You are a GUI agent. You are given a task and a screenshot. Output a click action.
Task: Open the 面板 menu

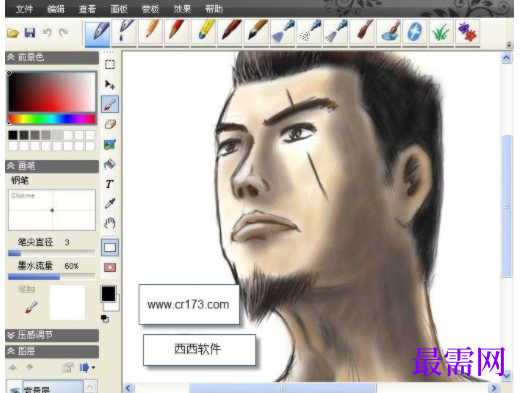click(x=119, y=9)
